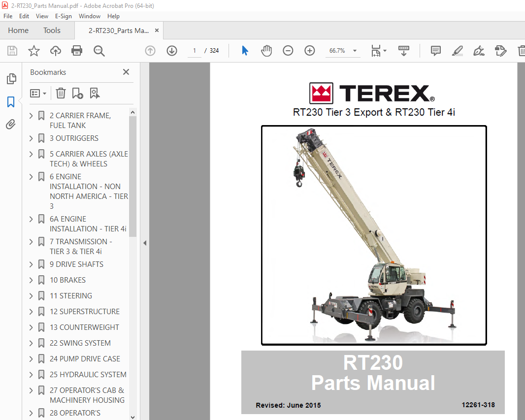Collapse the navigation pane with the arrow
The height and width of the screenshot is (420, 525).
(145, 243)
